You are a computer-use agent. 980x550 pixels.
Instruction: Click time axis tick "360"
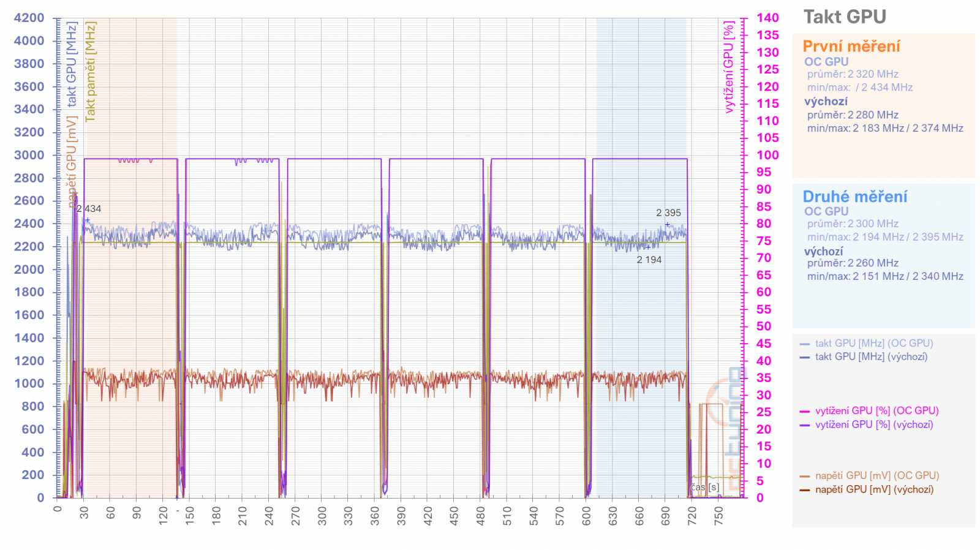coord(375,516)
